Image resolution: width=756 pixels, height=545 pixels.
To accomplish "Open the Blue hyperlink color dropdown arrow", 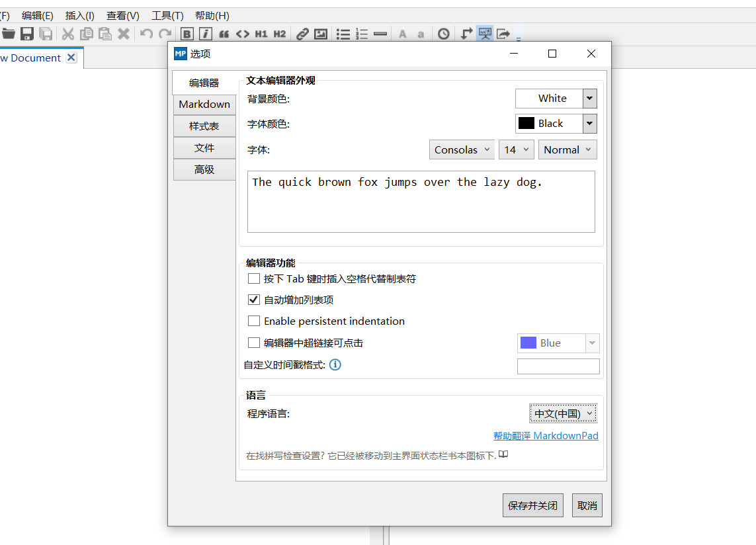I will (592, 343).
